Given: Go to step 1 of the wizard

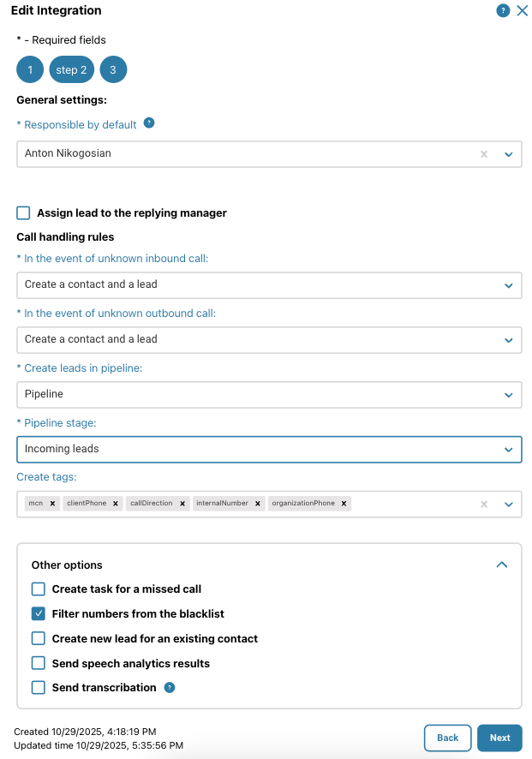Looking at the screenshot, I should tap(30, 70).
